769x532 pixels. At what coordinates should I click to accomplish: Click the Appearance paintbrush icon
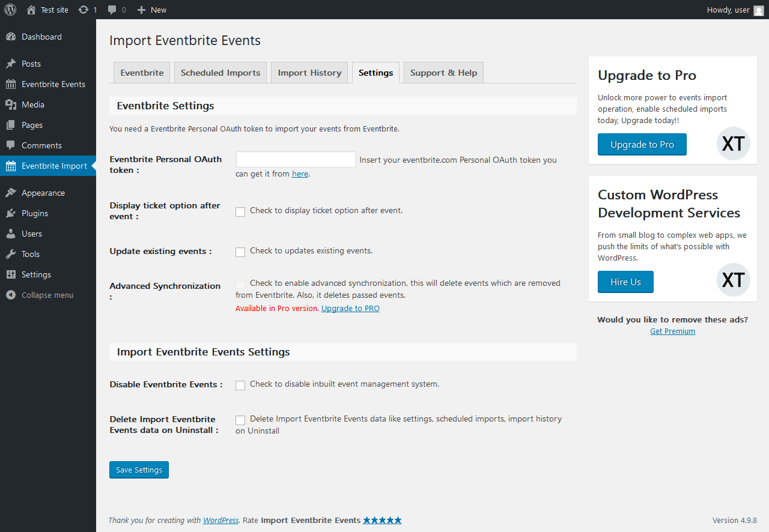[11, 193]
